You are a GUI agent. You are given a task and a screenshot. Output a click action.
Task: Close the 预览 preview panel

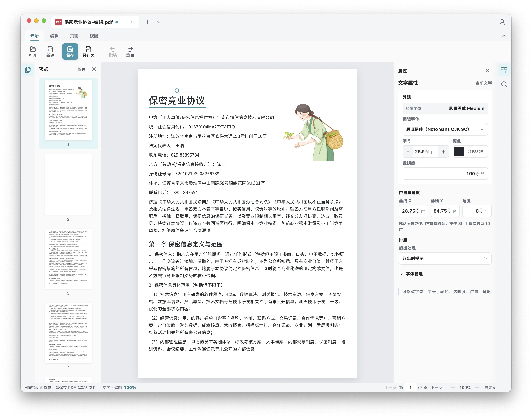94,69
